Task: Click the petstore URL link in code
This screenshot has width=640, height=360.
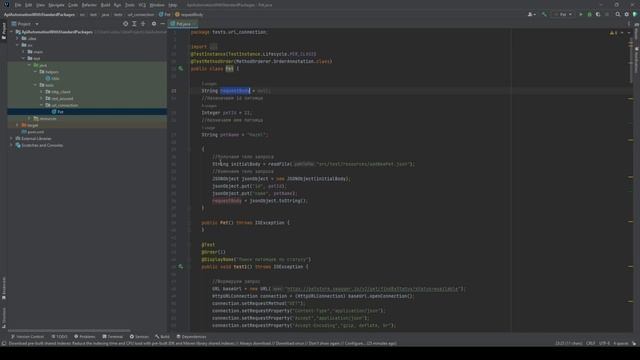Action: [371, 289]
